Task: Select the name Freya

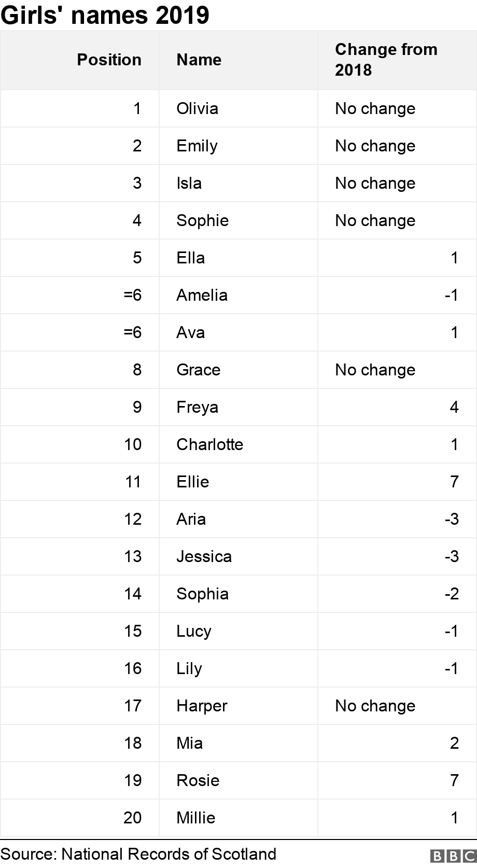Action: 197,407
